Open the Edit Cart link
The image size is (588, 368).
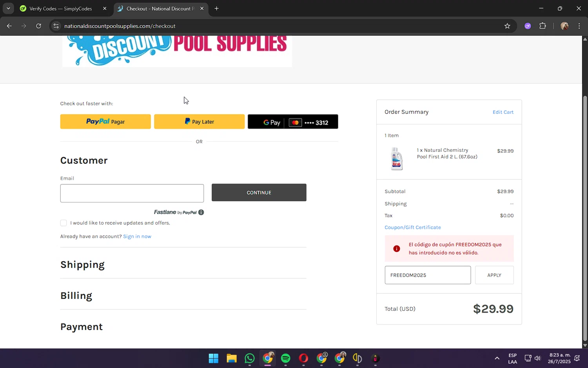[x=503, y=112]
